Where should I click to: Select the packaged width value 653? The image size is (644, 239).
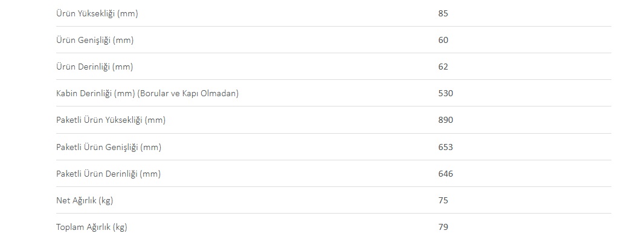(446, 147)
